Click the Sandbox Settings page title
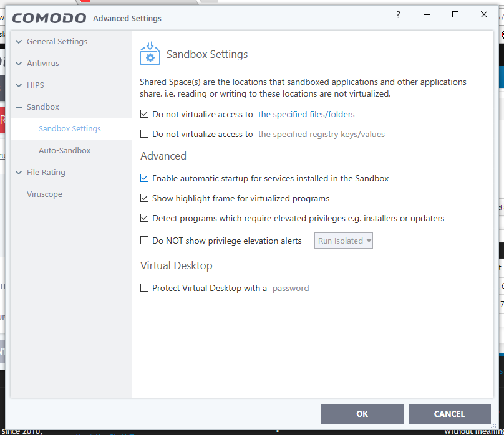Image resolution: width=504 pixels, height=435 pixels. point(207,54)
